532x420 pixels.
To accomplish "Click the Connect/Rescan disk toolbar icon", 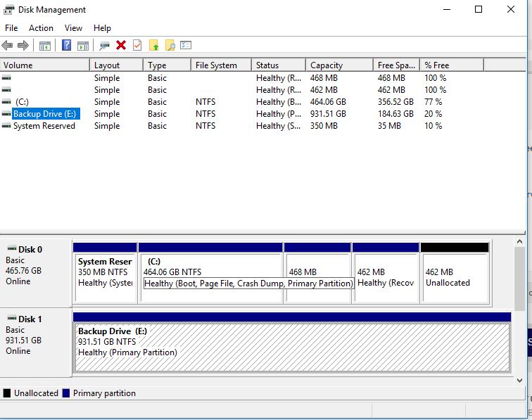I will tap(104, 46).
